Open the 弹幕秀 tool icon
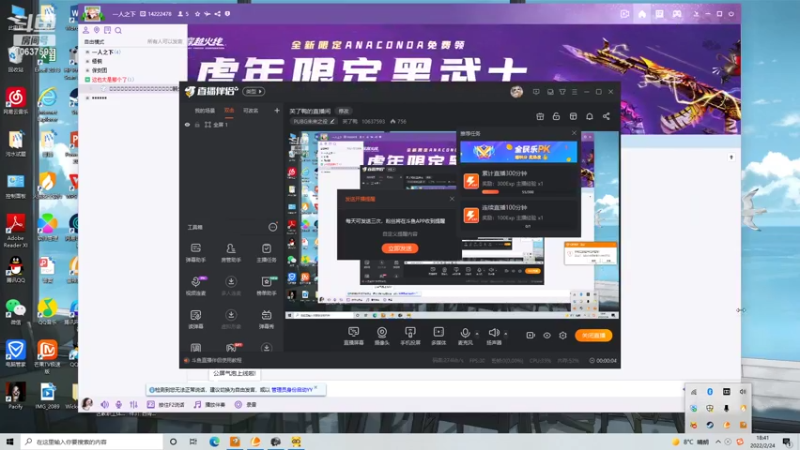The width and height of the screenshot is (800, 450). (x=266, y=319)
